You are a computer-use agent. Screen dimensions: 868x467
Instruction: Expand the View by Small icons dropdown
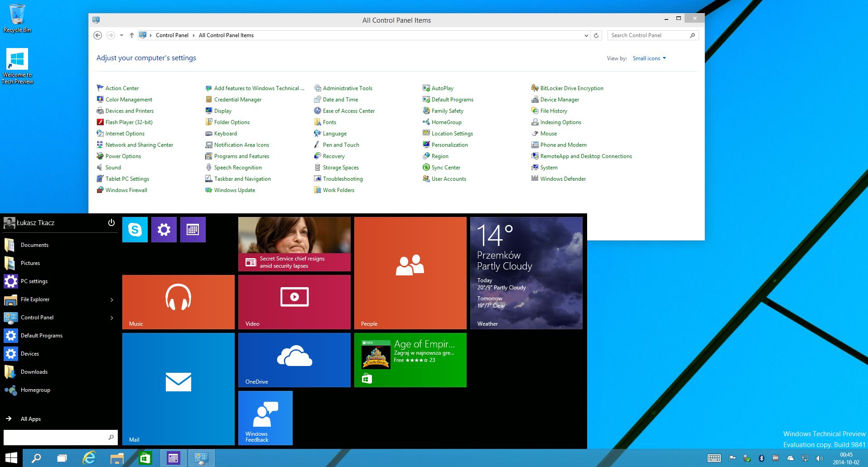tap(649, 58)
